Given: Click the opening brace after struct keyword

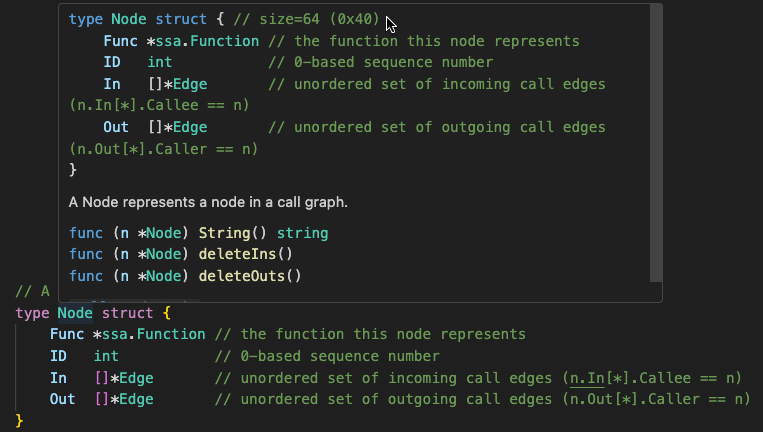Looking at the screenshot, I should pos(167,313).
